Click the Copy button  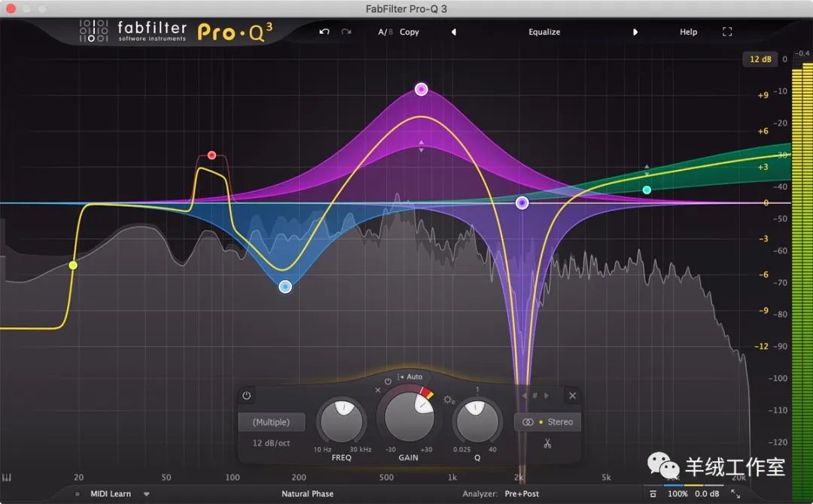[x=410, y=32]
